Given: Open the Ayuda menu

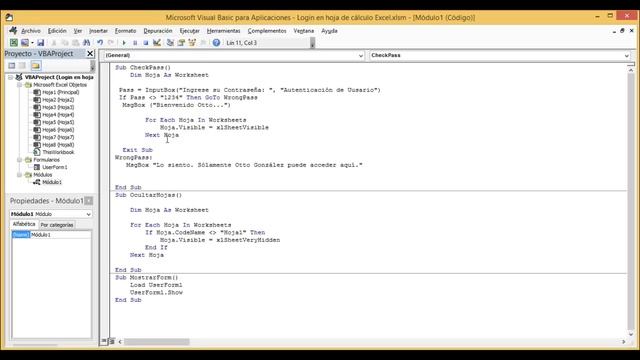Looking at the screenshot, I should click(x=329, y=31).
